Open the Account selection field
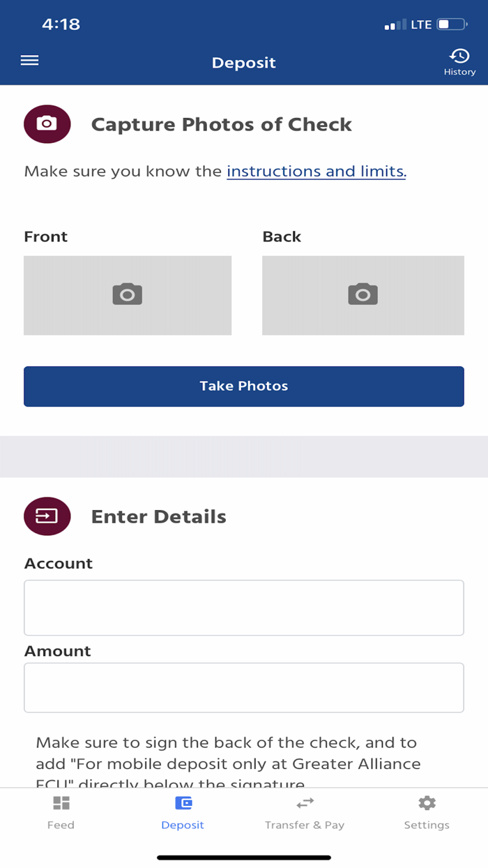The height and width of the screenshot is (868, 488). [x=244, y=608]
